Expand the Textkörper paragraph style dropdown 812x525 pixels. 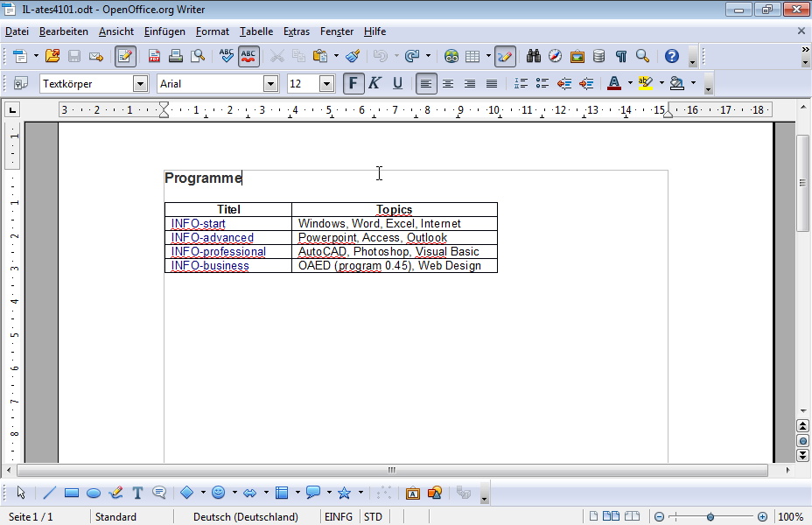point(140,83)
